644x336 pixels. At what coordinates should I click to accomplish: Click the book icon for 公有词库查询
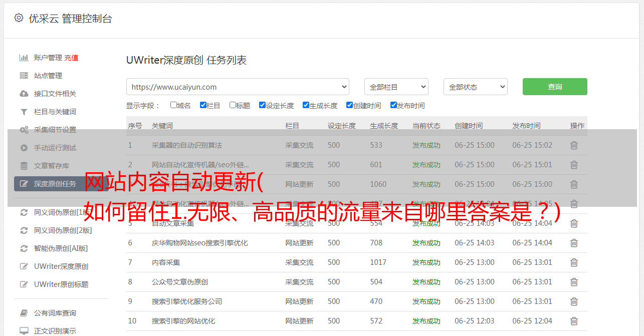(x=24, y=313)
